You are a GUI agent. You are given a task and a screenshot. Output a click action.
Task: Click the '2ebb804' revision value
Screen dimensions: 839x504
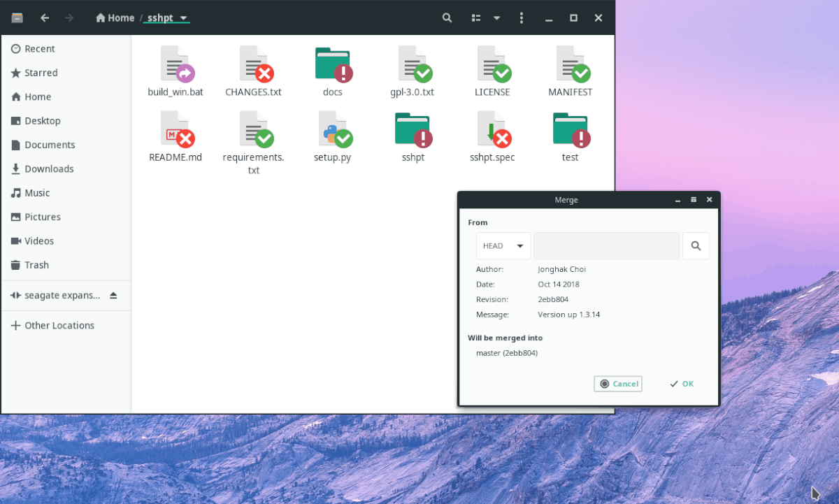(552, 299)
